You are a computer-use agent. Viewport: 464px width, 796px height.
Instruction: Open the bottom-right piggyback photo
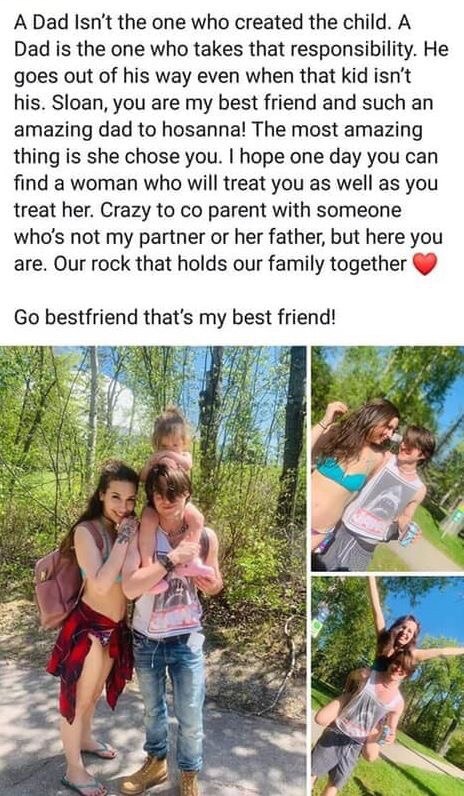(387, 686)
